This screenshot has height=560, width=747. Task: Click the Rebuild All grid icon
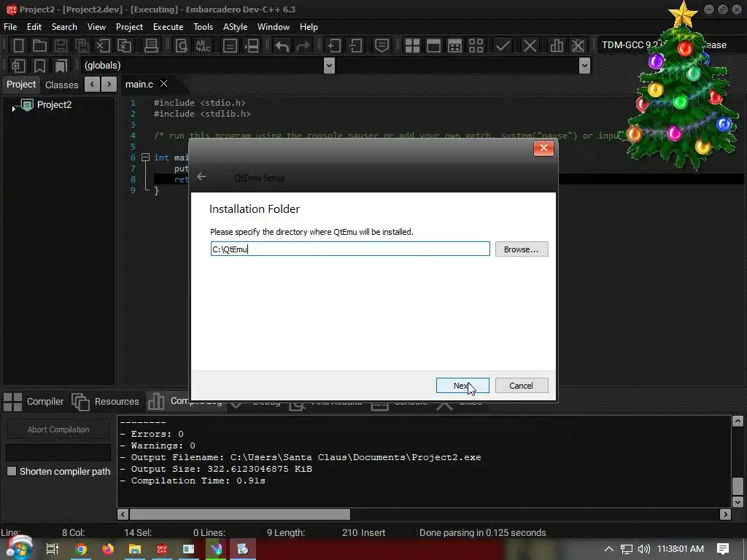pos(476,46)
